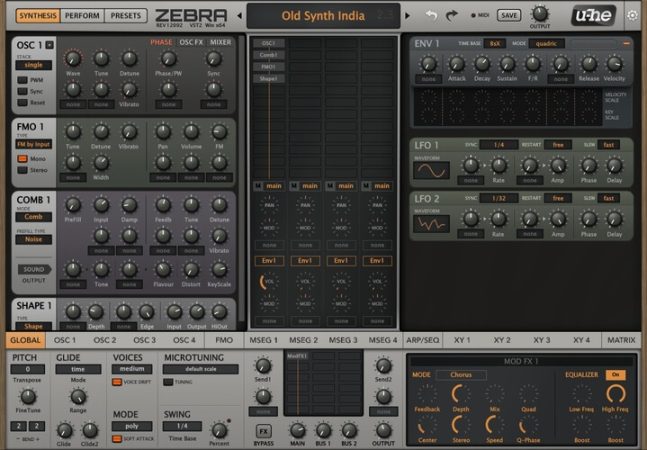
Task: Open ENV 1 time base '8sX' dropdown
Action: [x=495, y=43]
